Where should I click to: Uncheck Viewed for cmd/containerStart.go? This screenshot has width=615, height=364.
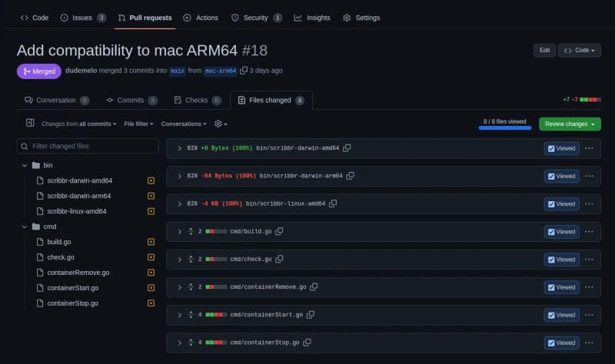coord(561,316)
